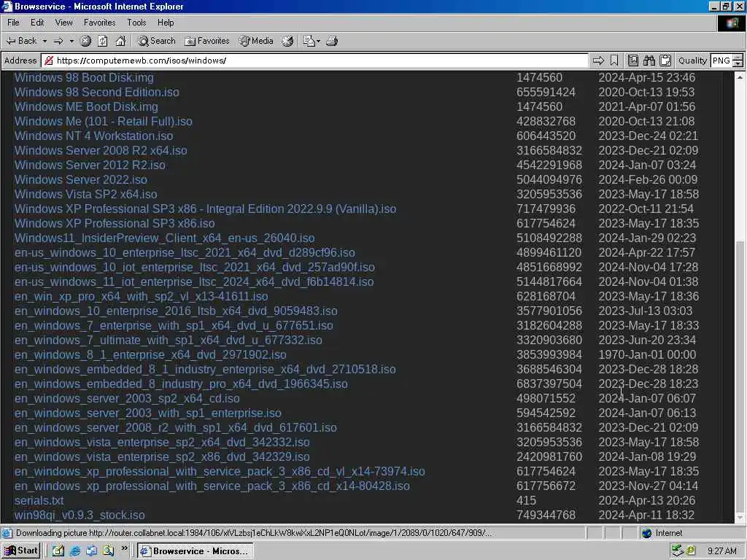Open the Back history dropdown arrow
Screen dimensions: 747x560
(44, 41)
